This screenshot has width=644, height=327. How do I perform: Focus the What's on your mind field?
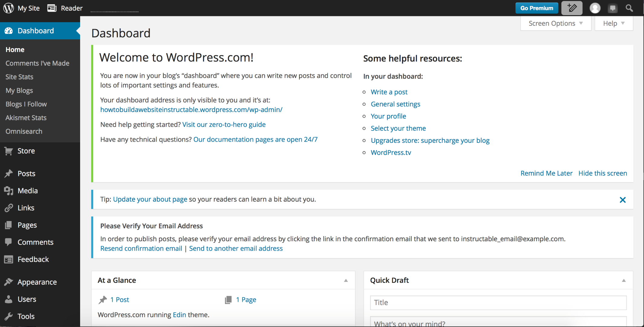[498, 322]
